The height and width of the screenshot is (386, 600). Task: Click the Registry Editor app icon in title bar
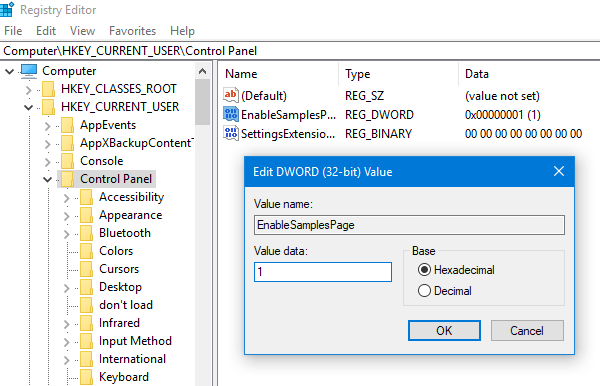click(x=7, y=9)
